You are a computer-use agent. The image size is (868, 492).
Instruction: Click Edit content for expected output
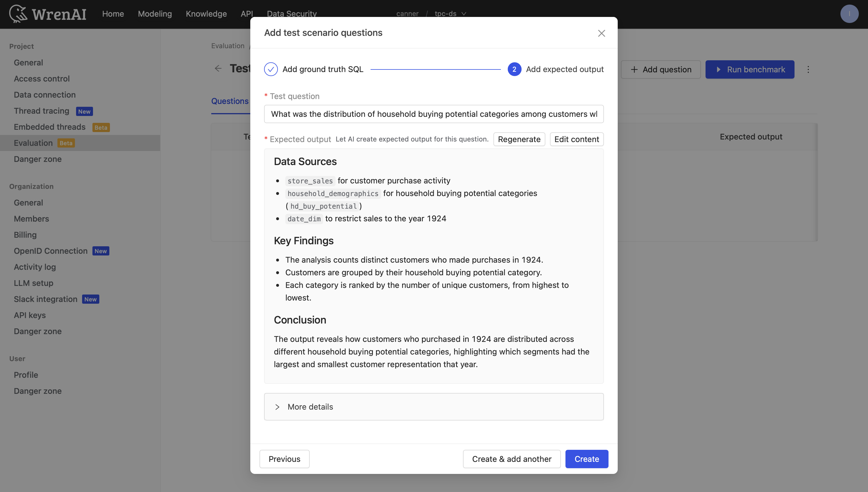[576, 139]
